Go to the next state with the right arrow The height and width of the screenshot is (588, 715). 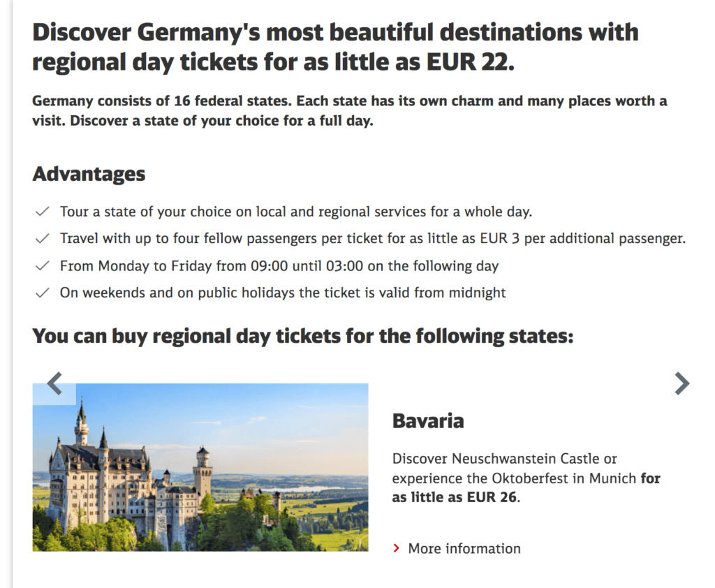pyautogui.click(x=681, y=383)
